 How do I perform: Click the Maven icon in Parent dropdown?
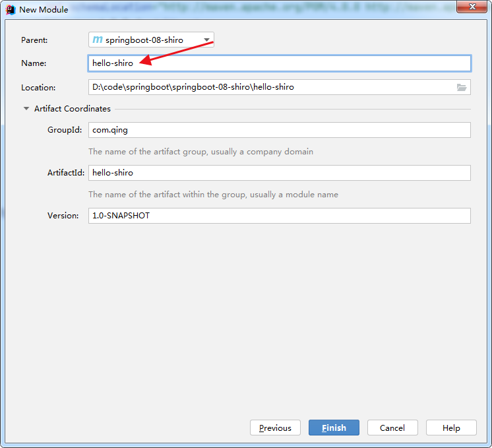(98, 40)
